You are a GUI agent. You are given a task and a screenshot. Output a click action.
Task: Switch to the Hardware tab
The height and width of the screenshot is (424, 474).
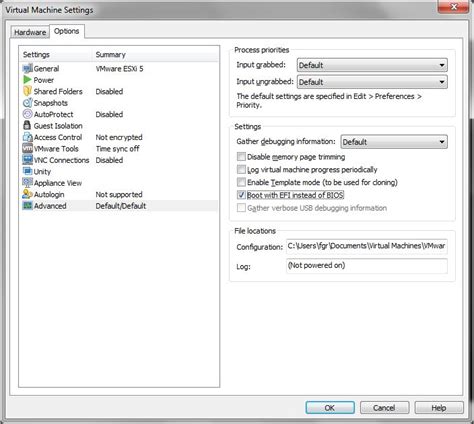click(30, 32)
